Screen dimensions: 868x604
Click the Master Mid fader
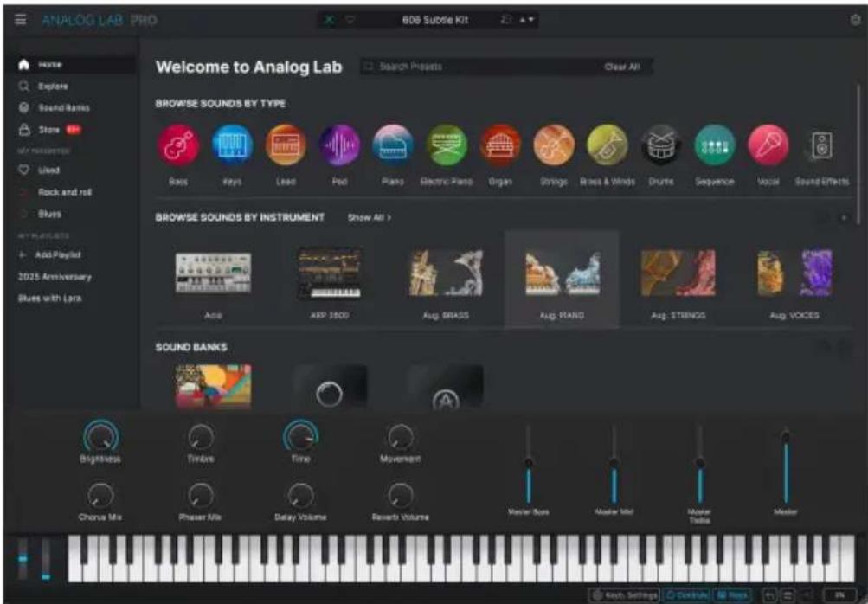tap(614, 465)
